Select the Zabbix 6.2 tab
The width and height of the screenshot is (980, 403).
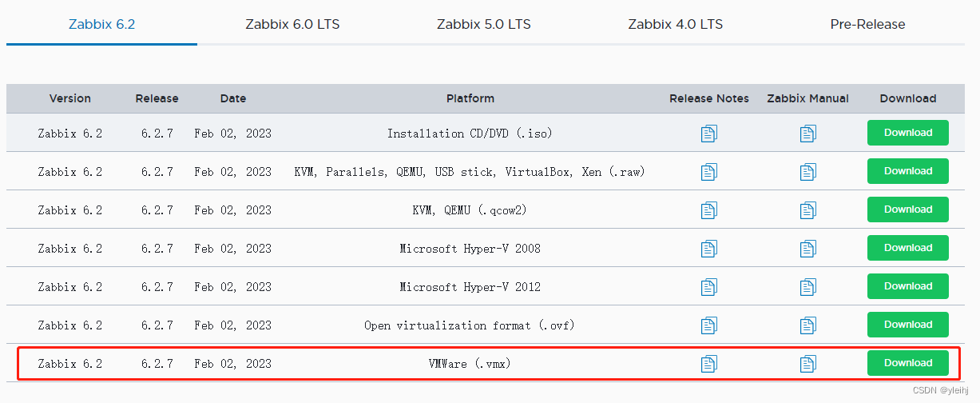101,24
